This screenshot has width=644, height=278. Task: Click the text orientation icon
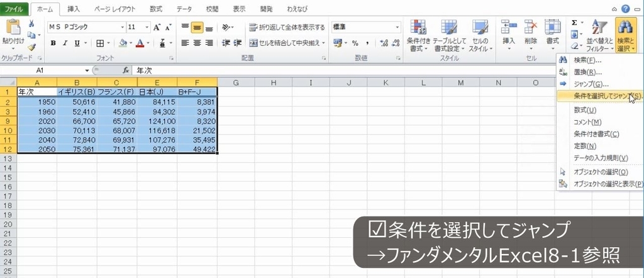[x=226, y=28]
